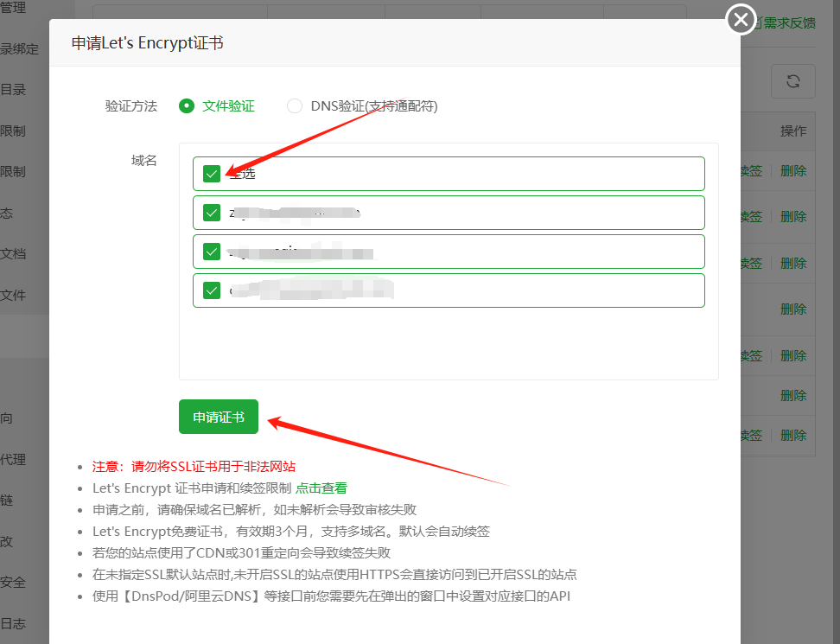Toggle the last domain checkbox
The height and width of the screenshot is (644, 840).
click(212, 290)
